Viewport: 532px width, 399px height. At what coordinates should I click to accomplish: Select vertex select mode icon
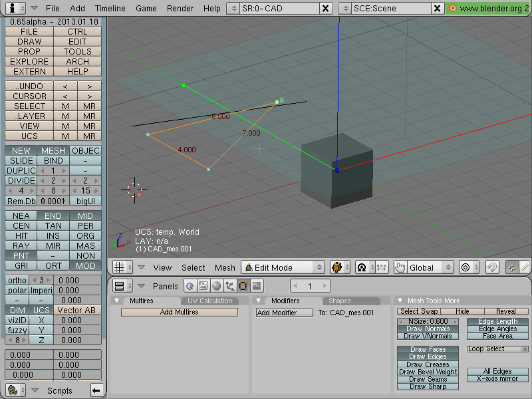tap(511, 267)
